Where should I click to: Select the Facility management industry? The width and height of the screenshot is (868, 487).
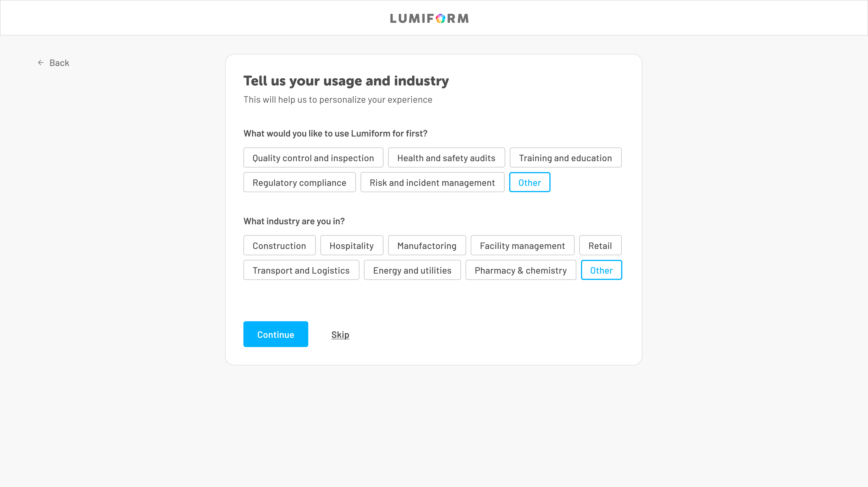click(522, 245)
